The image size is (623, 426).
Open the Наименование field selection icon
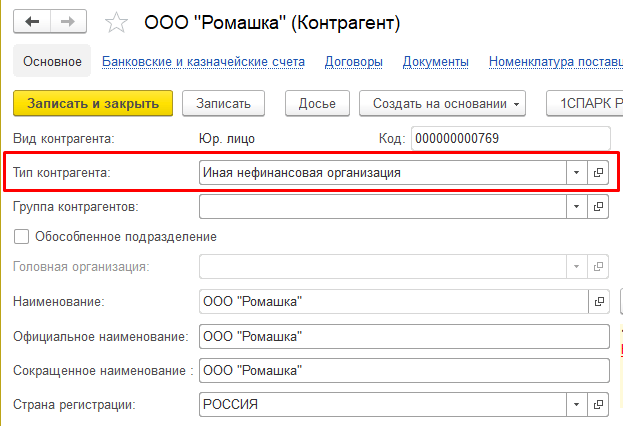pyautogui.click(x=599, y=301)
